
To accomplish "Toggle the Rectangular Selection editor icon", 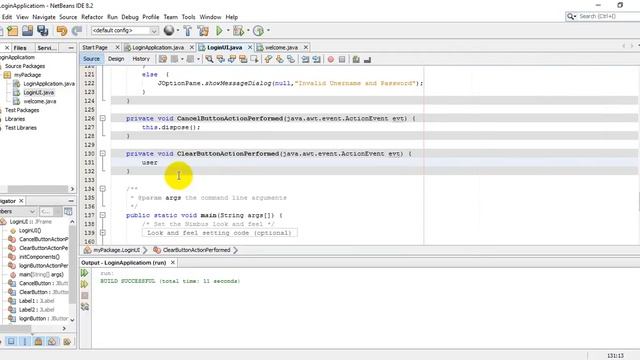I will 254,59.
